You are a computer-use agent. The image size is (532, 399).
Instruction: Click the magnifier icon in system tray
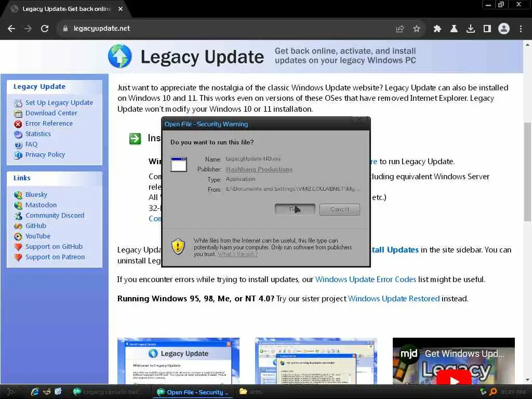click(x=493, y=392)
